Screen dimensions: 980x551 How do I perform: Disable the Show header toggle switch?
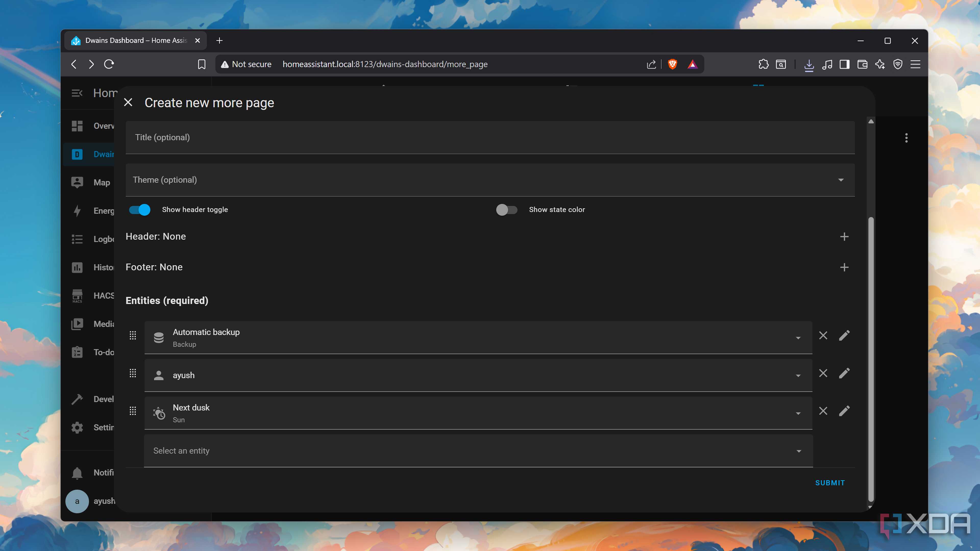tap(140, 209)
